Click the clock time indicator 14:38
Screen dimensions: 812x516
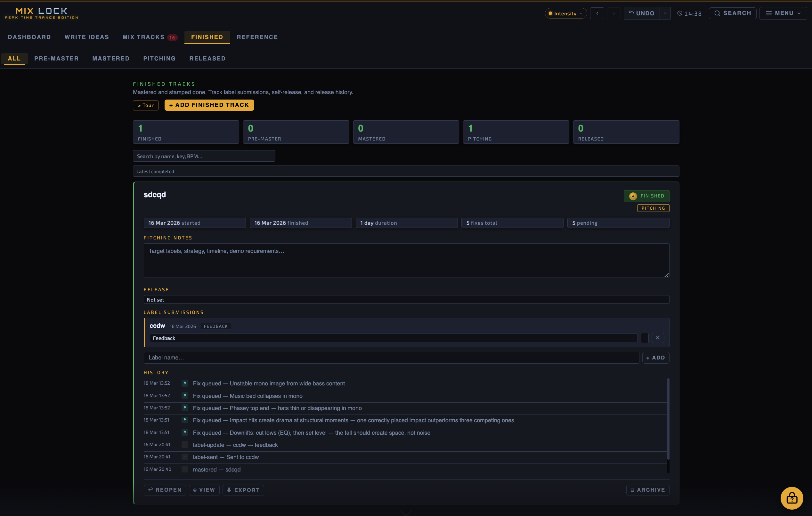coord(689,13)
